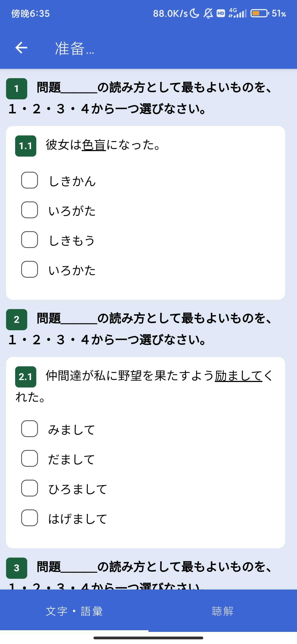Switch to the 文字・語彙 tab
The width and height of the screenshot is (297, 644).
tap(74, 611)
